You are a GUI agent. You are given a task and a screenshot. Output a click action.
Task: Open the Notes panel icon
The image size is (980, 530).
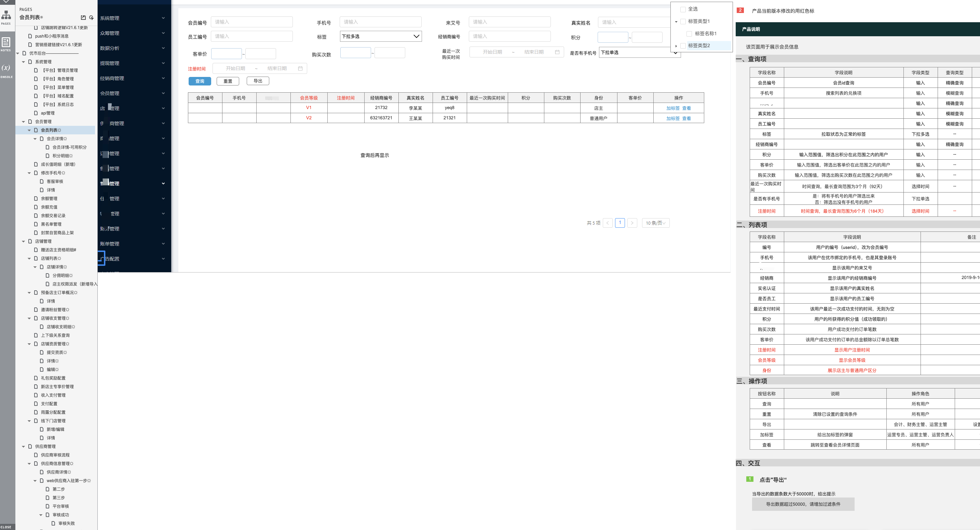[x=6, y=42]
